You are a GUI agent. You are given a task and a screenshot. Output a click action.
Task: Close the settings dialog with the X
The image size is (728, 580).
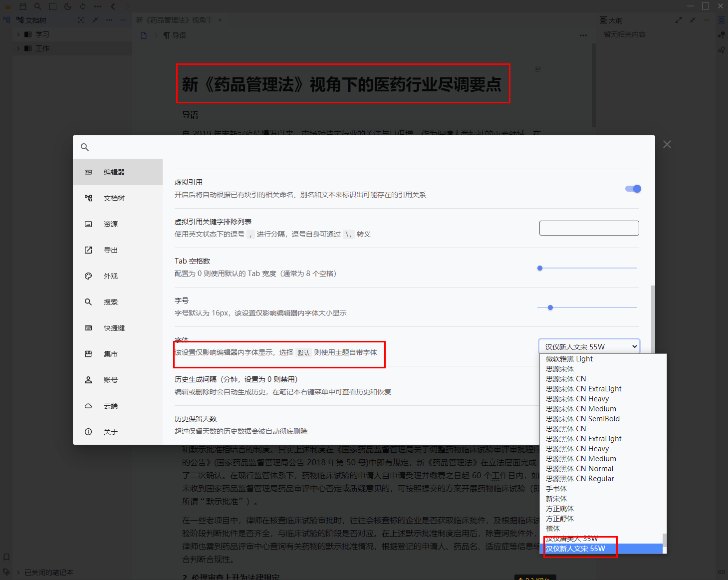coord(667,144)
